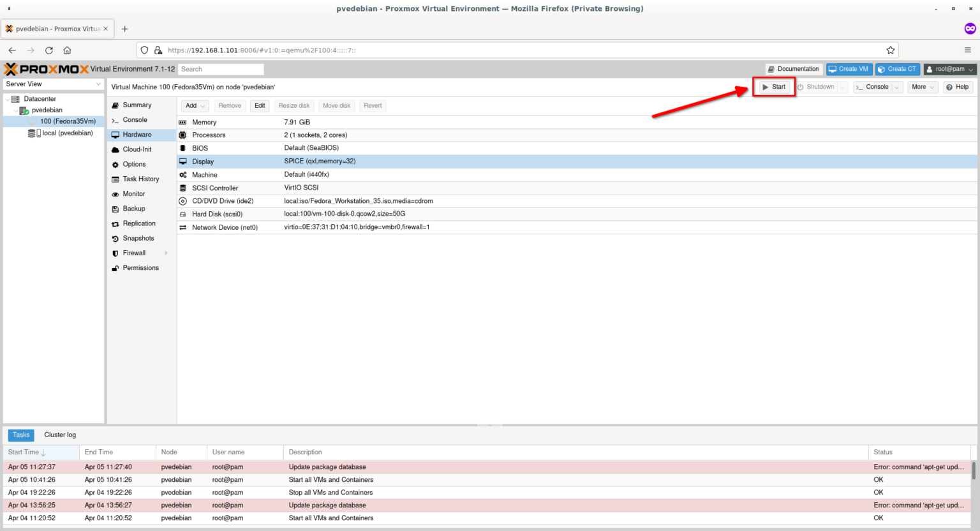This screenshot has width=980, height=531.
Task: Click the CD/DVD Drive (ide2) disc icon
Action: [182, 200]
